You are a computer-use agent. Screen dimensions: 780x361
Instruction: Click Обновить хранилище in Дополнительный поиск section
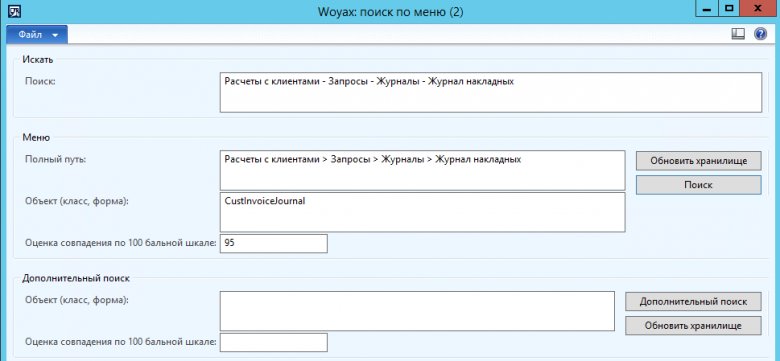(x=693, y=326)
